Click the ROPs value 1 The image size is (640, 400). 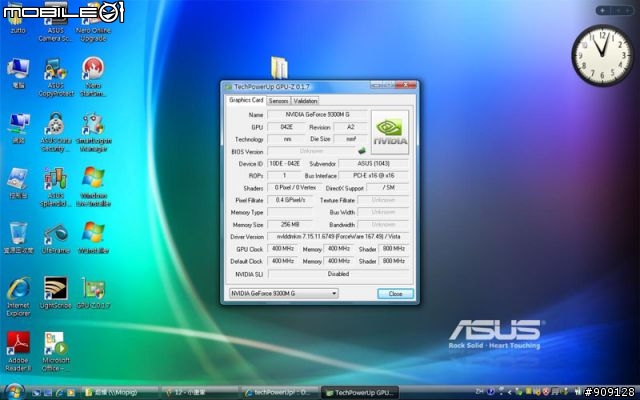[x=284, y=176]
